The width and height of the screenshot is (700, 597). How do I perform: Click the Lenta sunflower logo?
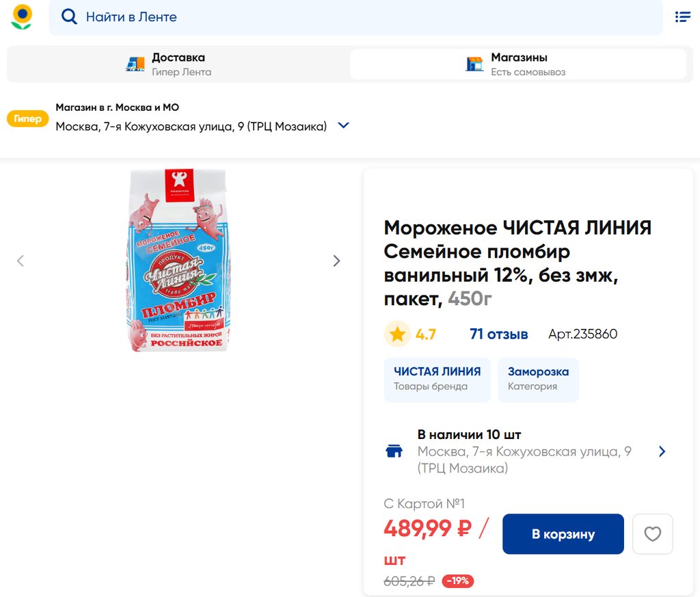[22, 17]
